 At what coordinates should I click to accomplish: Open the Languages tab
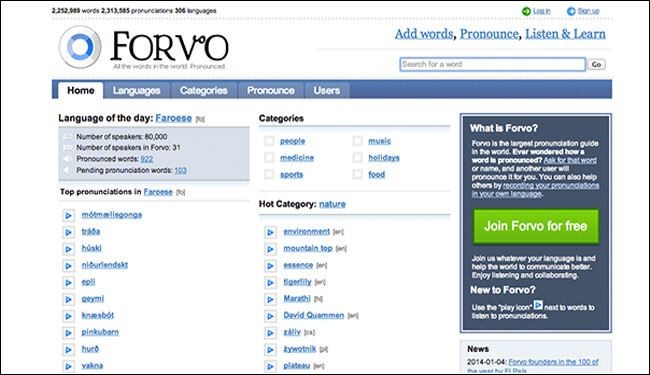[136, 90]
